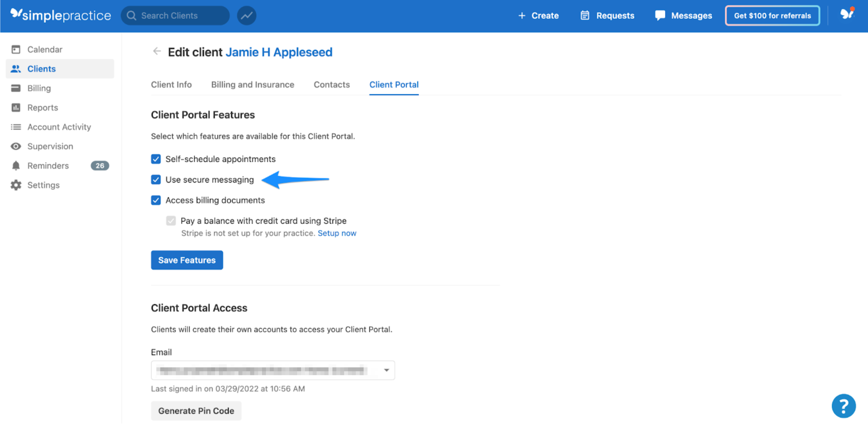
Task: Open the Email dropdown
Action: coord(386,370)
